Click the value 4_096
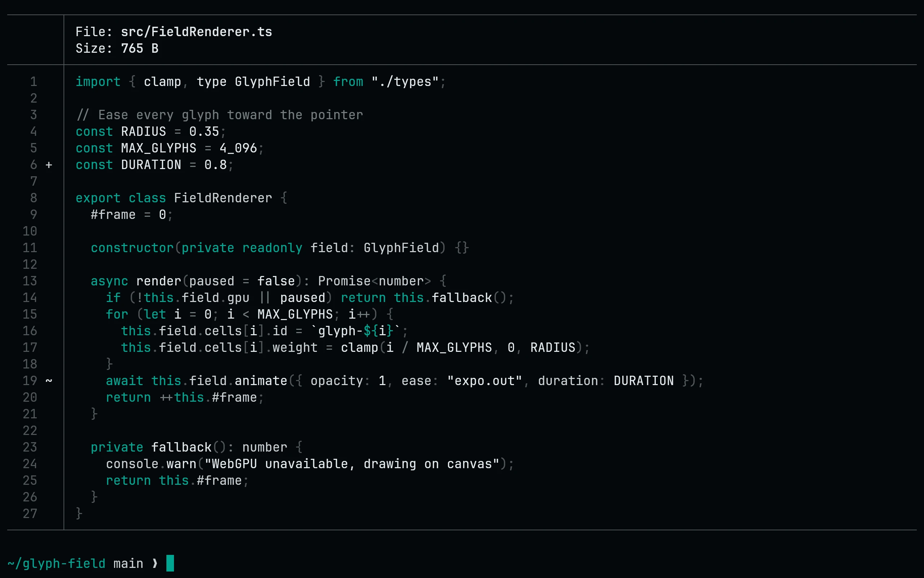 coord(238,148)
